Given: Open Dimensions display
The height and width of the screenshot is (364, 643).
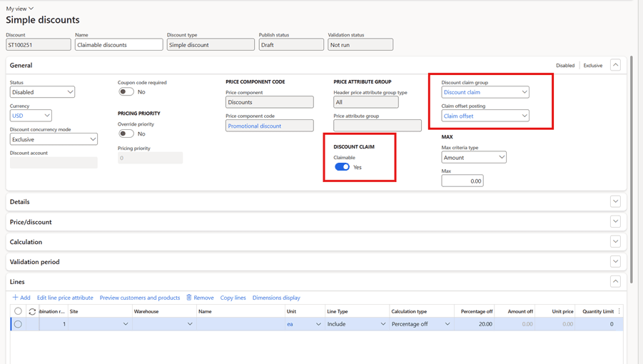Looking at the screenshot, I should point(276,298).
